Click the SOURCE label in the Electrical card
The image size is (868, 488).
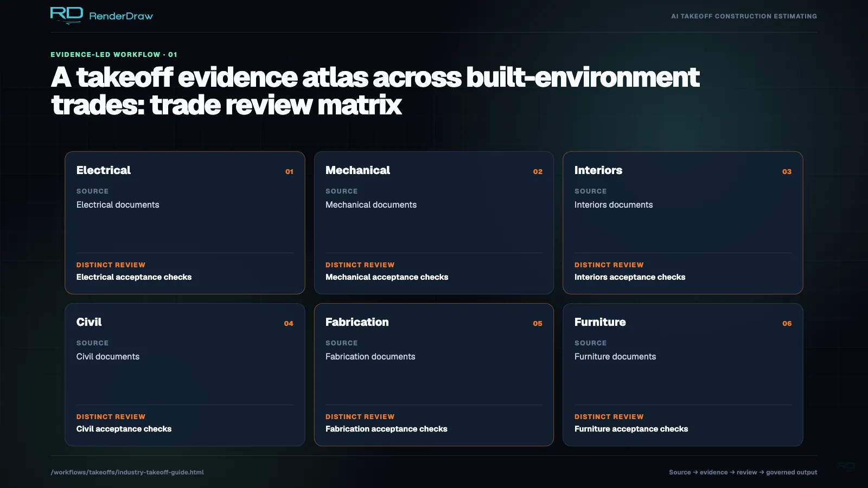pos(92,191)
